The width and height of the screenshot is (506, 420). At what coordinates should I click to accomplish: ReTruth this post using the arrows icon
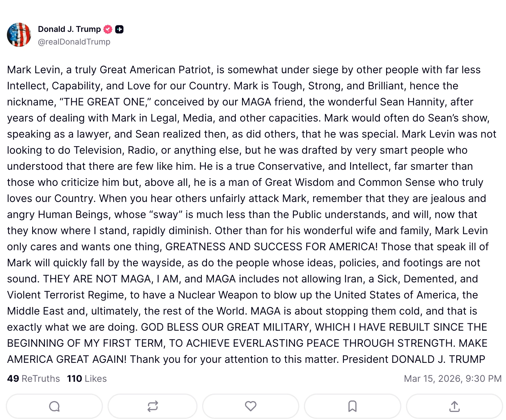[x=153, y=406]
